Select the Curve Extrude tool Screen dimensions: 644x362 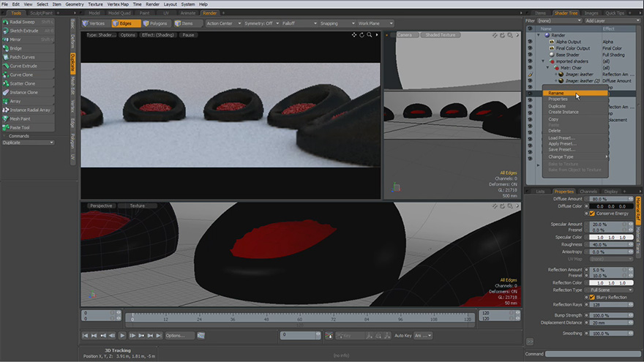coord(28,66)
